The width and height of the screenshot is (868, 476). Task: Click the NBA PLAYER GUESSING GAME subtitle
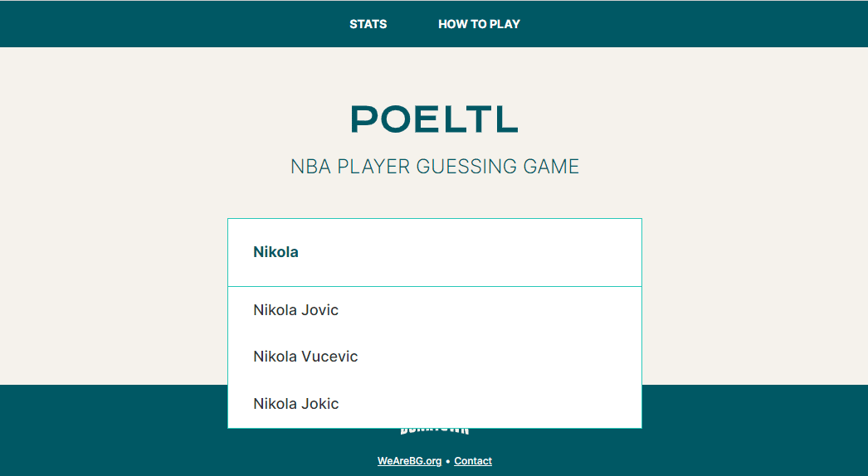click(x=435, y=167)
